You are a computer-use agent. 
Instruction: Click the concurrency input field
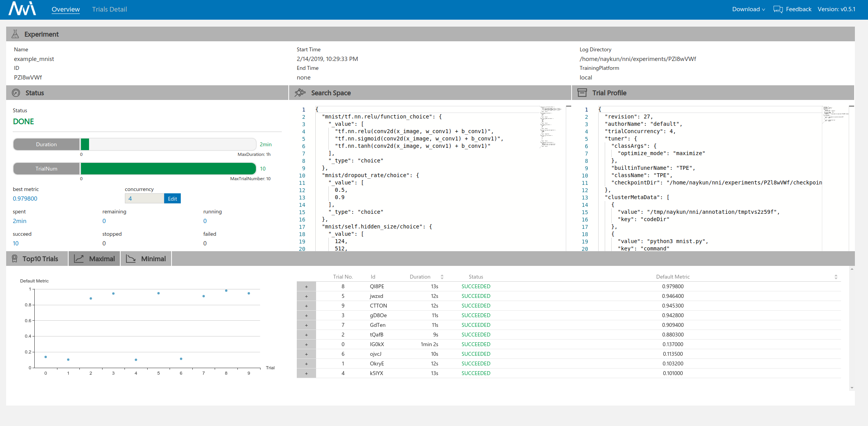tap(145, 198)
